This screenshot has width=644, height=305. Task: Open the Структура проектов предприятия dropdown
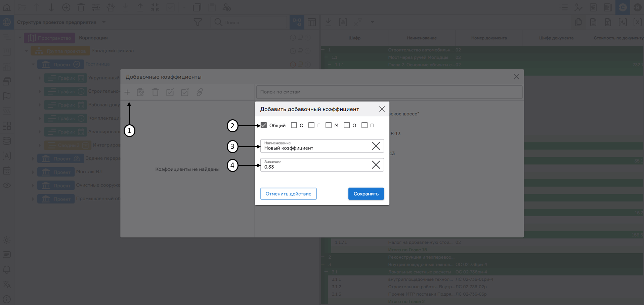pos(104,22)
